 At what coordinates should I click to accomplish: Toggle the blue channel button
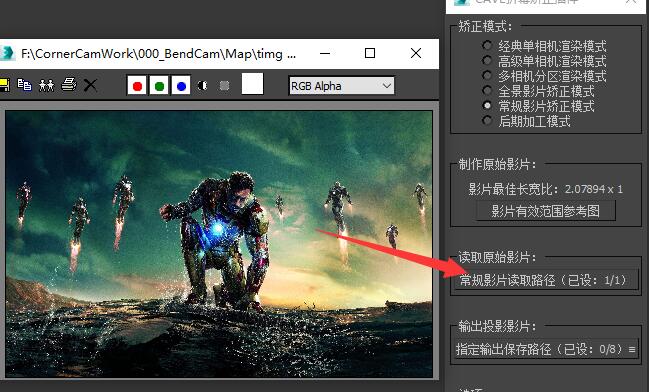[x=181, y=85]
